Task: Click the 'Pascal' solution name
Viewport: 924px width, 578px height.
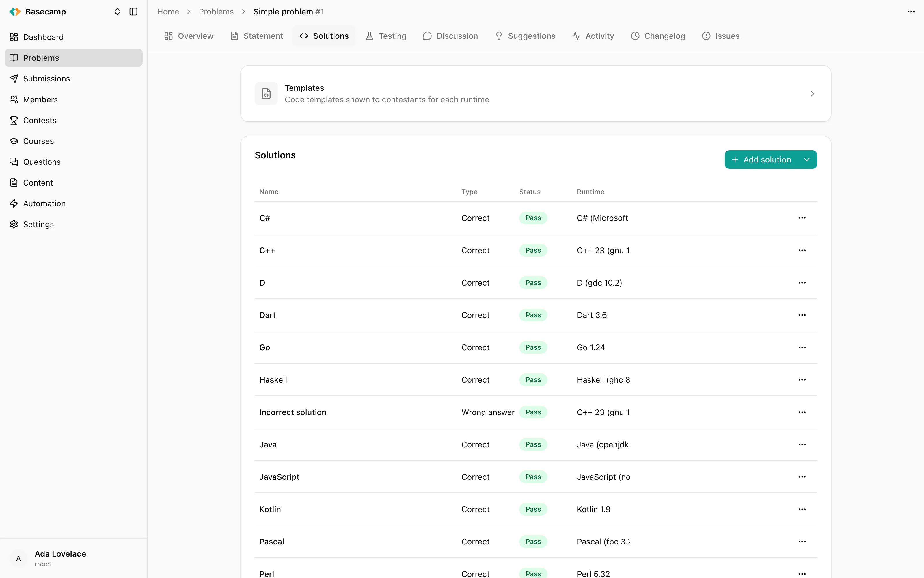Action: click(271, 542)
